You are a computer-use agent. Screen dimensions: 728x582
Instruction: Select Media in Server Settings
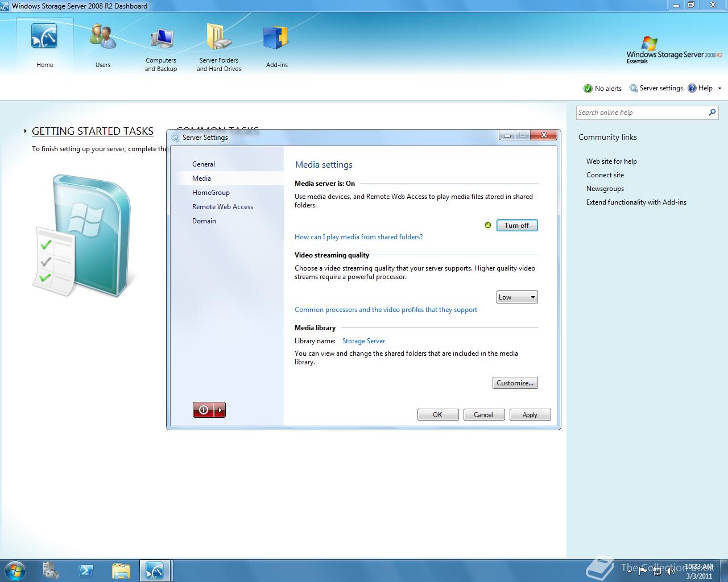click(201, 178)
